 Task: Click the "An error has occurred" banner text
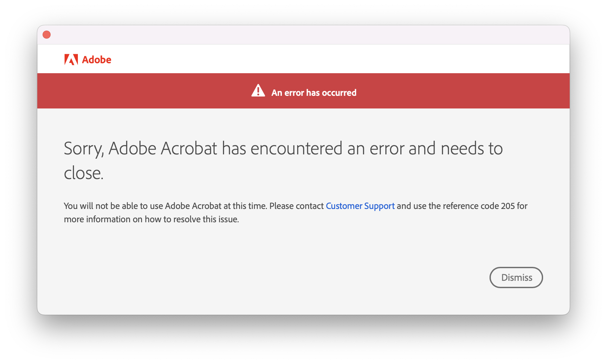(x=314, y=92)
